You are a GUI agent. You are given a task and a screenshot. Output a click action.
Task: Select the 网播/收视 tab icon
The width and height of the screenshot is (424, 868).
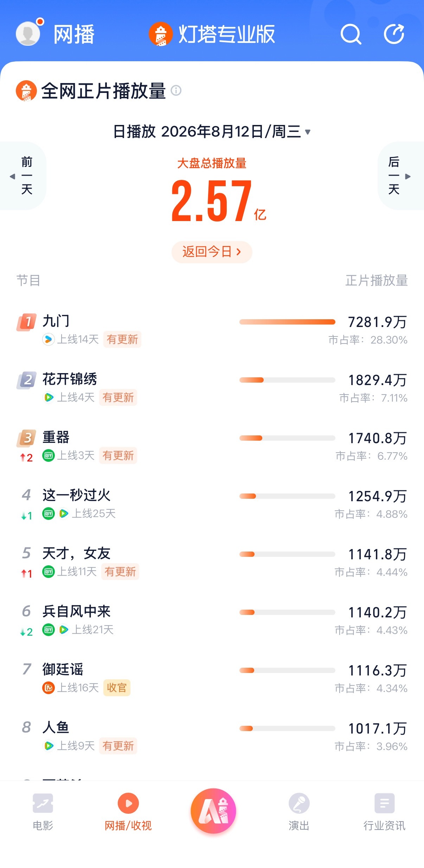click(128, 804)
